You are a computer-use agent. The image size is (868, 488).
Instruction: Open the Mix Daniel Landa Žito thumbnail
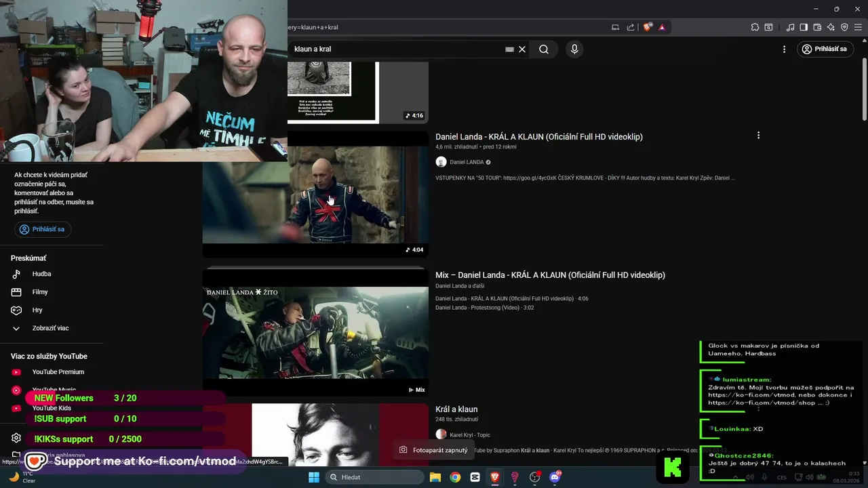click(x=315, y=333)
